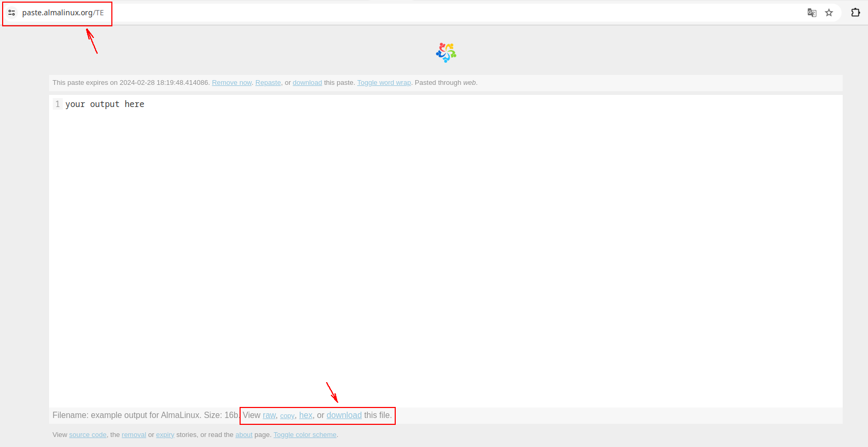Toggle word wrap for the paste
This screenshot has width=868, height=447.
point(384,83)
